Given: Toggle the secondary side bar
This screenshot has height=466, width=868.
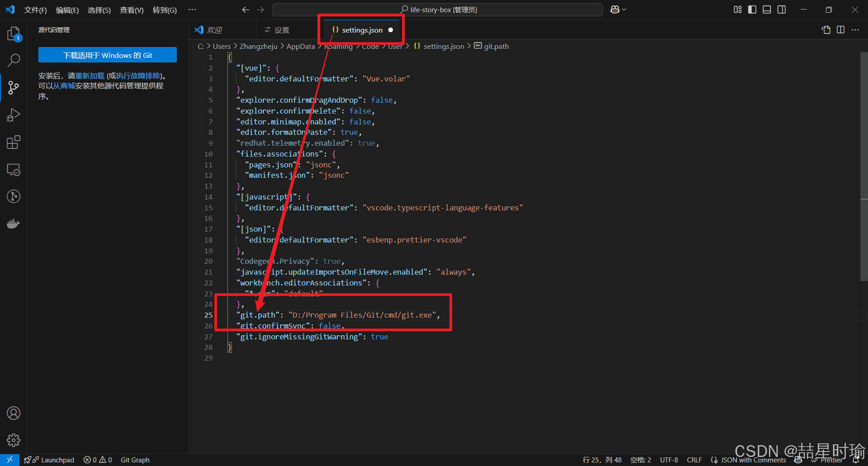Looking at the screenshot, I should tap(782, 10).
